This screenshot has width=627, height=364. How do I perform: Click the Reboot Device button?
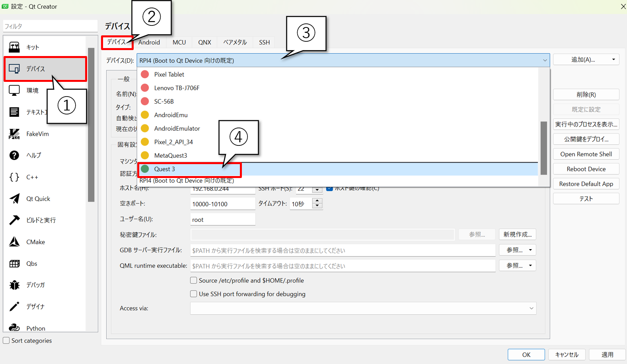586,169
